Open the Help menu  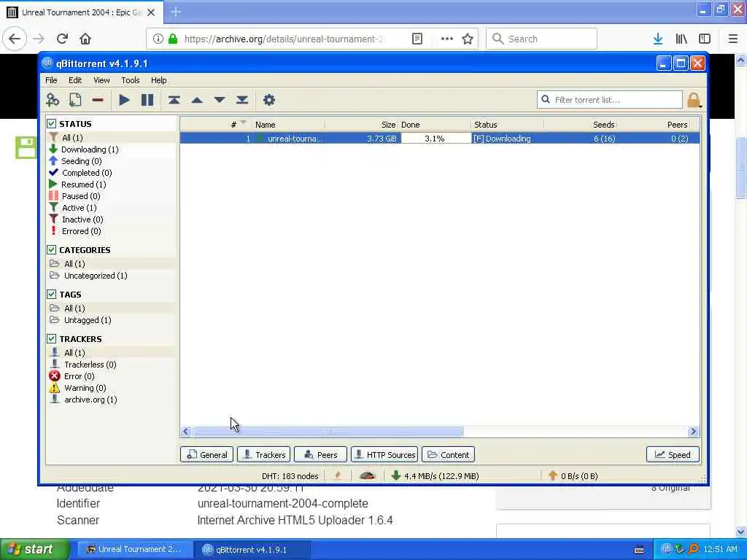point(158,80)
